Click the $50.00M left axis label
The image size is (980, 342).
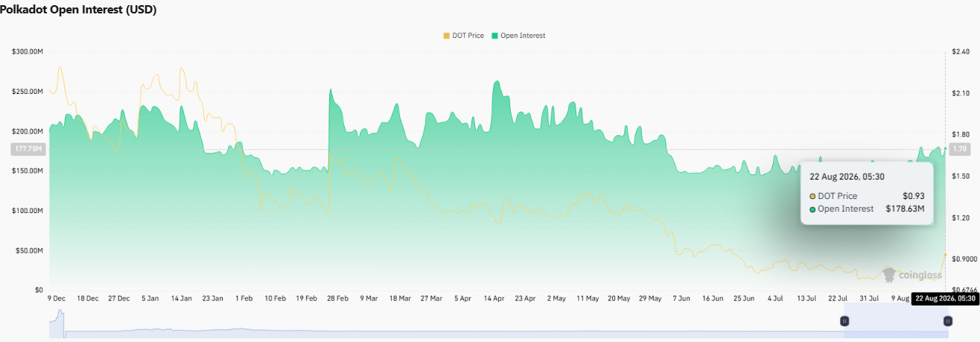30,251
